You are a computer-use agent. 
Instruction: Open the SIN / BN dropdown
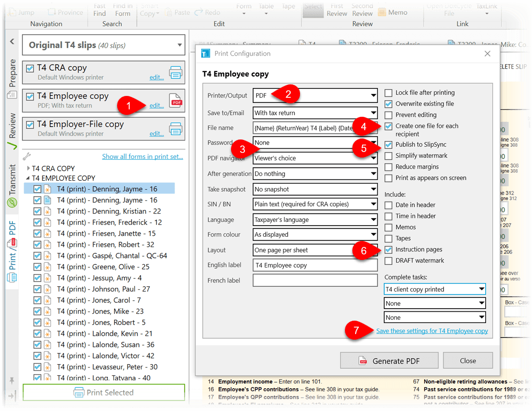pos(315,204)
